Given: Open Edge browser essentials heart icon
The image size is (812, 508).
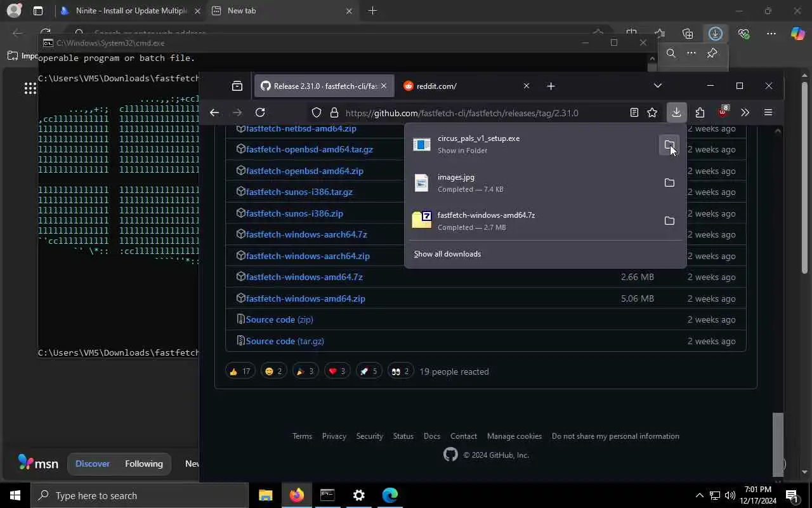Looking at the screenshot, I should pyautogui.click(x=743, y=33).
